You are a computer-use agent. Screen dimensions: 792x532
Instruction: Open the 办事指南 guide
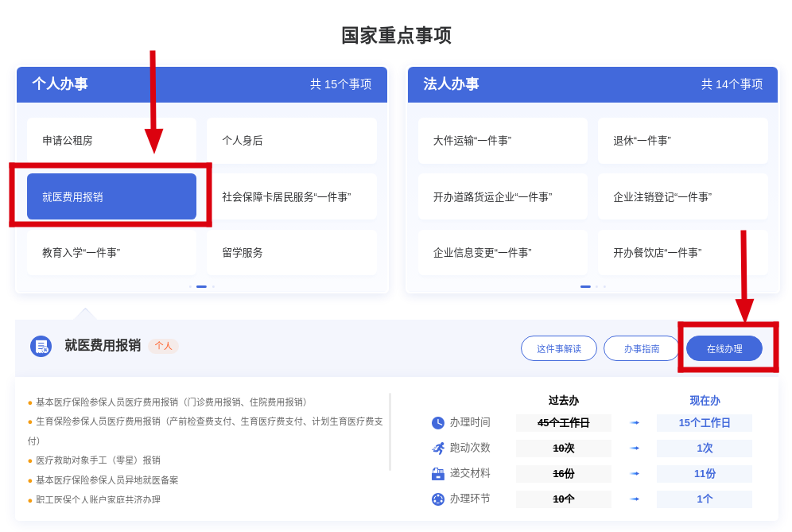tap(641, 348)
